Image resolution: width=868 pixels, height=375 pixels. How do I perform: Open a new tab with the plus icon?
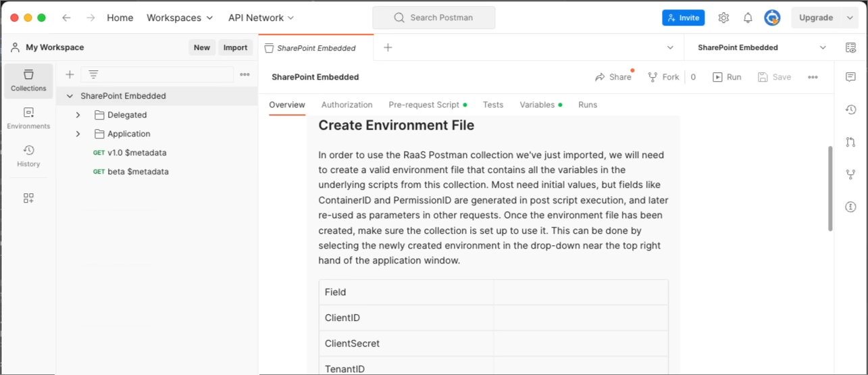(x=388, y=47)
